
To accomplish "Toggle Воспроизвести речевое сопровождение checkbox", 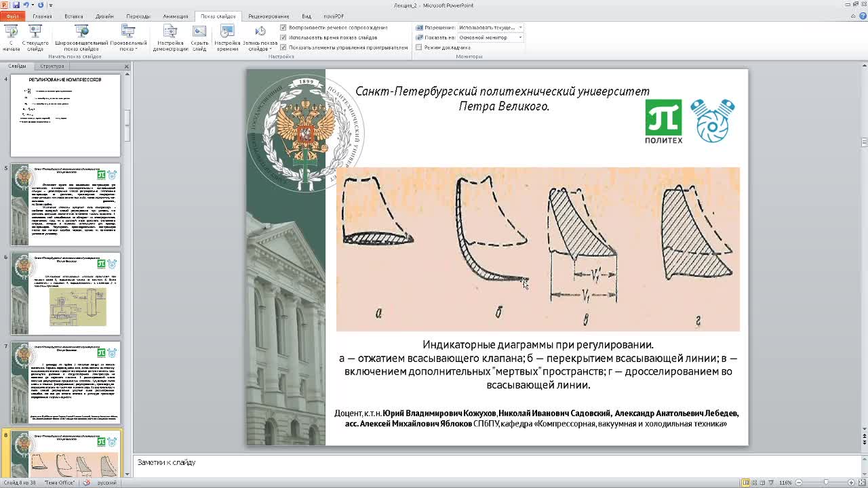I will [x=283, y=28].
